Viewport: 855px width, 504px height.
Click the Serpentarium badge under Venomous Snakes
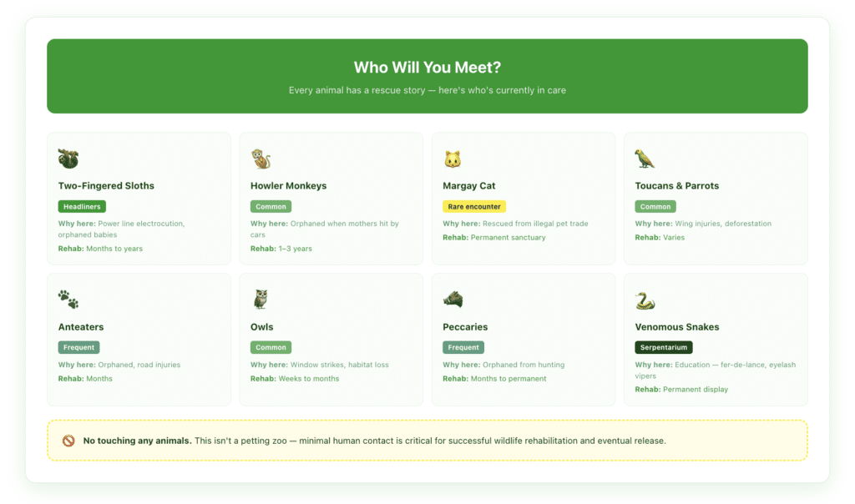(x=663, y=347)
